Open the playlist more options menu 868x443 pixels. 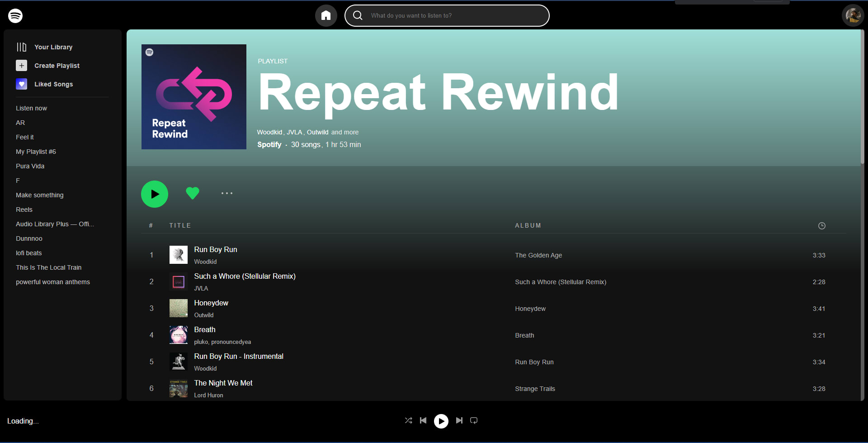tap(227, 193)
